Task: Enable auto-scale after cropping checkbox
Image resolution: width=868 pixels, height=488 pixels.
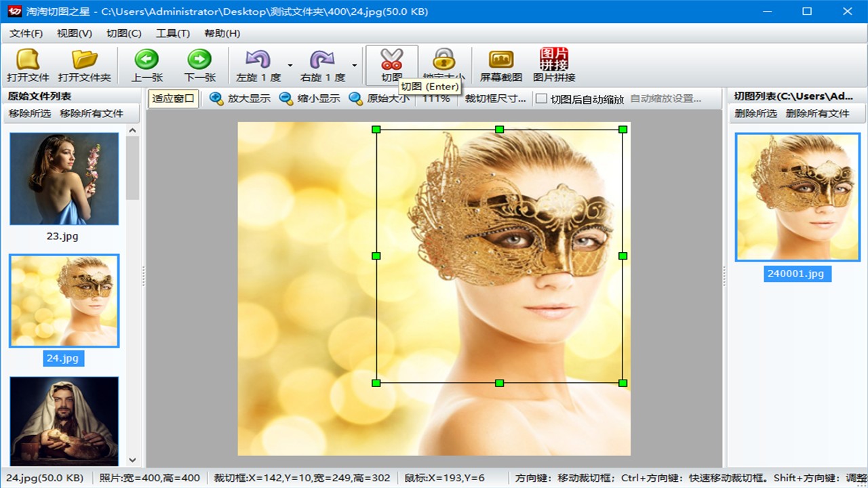Action: click(541, 99)
